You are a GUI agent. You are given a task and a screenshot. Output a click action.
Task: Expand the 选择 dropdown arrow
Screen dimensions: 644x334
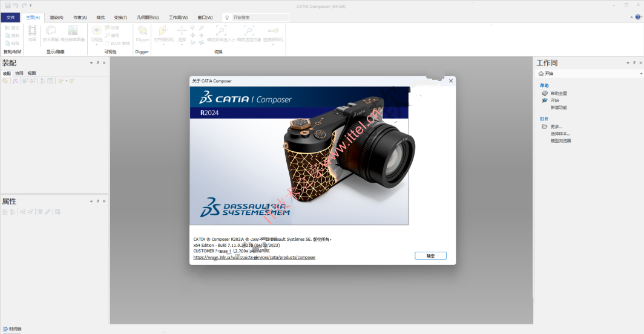(x=182, y=44)
